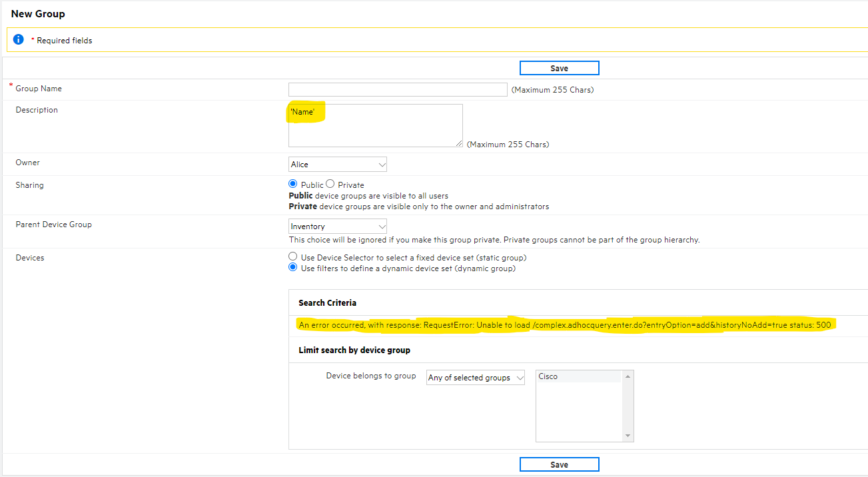This screenshot has height=477, width=868.
Task: Open the 'Any of selected groups' dropdown
Action: click(x=475, y=377)
